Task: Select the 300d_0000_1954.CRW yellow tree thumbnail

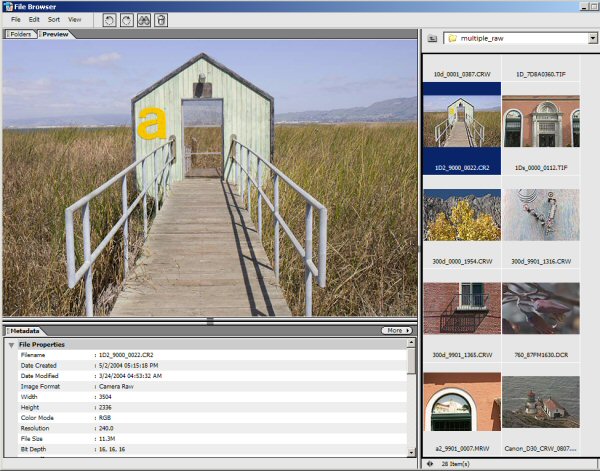Action: tap(462, 215)
